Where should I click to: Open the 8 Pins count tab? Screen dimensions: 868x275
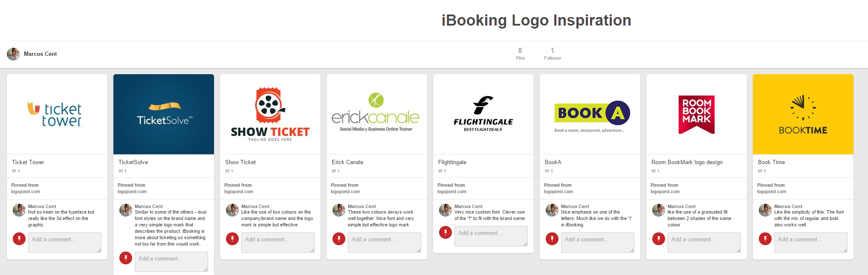520,54
